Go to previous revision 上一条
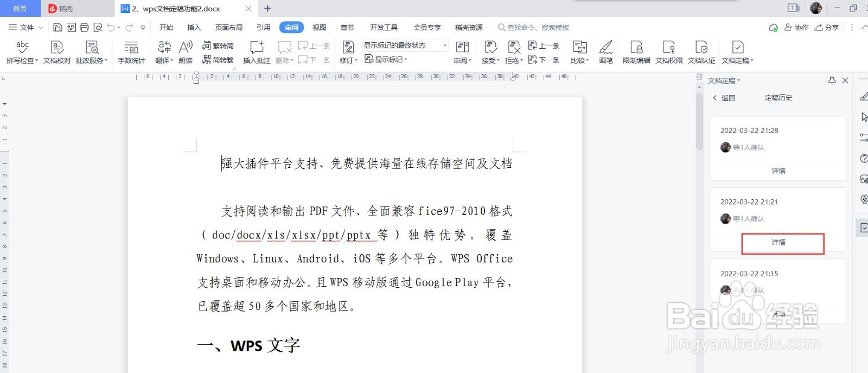Viewport: 868px width, 373px height. point(544,46)
